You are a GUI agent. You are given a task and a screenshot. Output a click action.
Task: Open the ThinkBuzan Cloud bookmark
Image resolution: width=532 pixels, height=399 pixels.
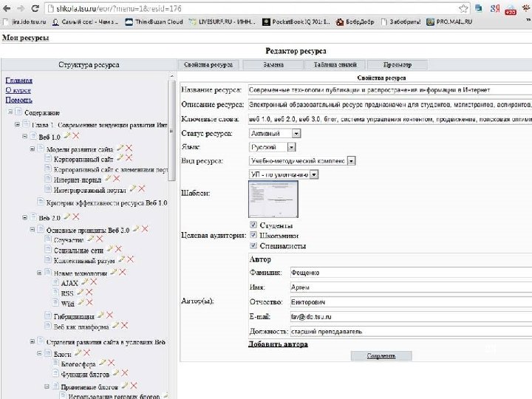[x=154, y=21]
